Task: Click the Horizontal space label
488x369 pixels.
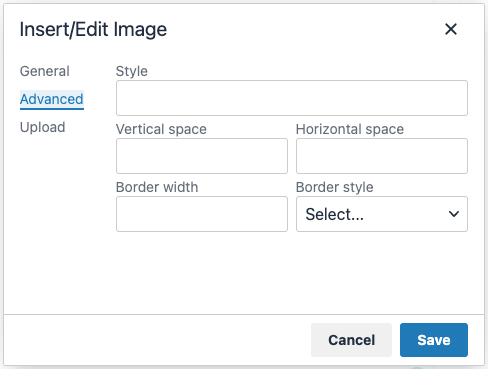Action: (350, 129)
